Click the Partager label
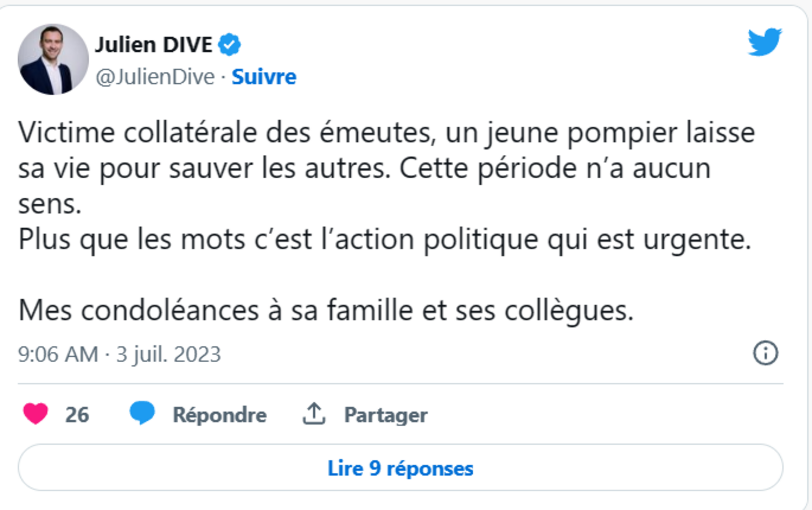This screenshot has height=510, width=812. pos(386,415)
